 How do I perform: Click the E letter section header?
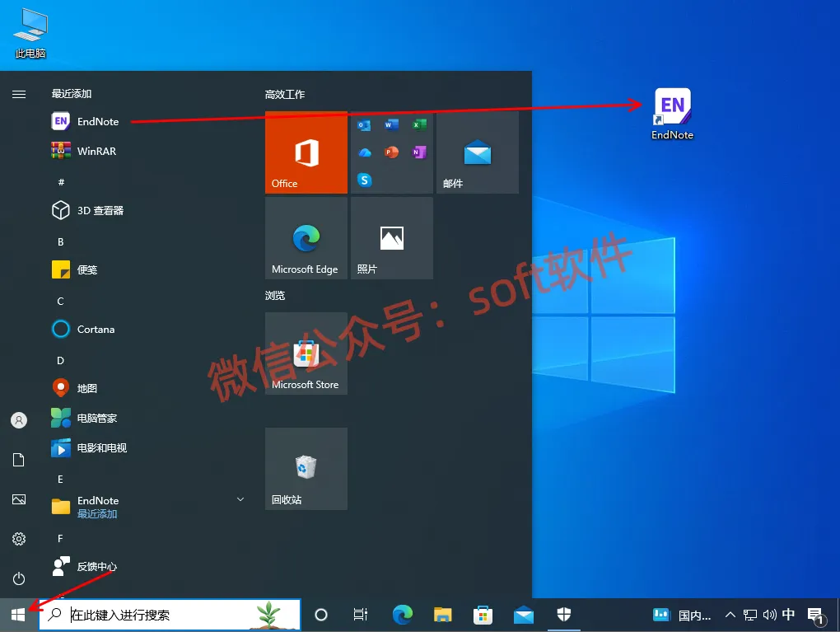[61, 480]
